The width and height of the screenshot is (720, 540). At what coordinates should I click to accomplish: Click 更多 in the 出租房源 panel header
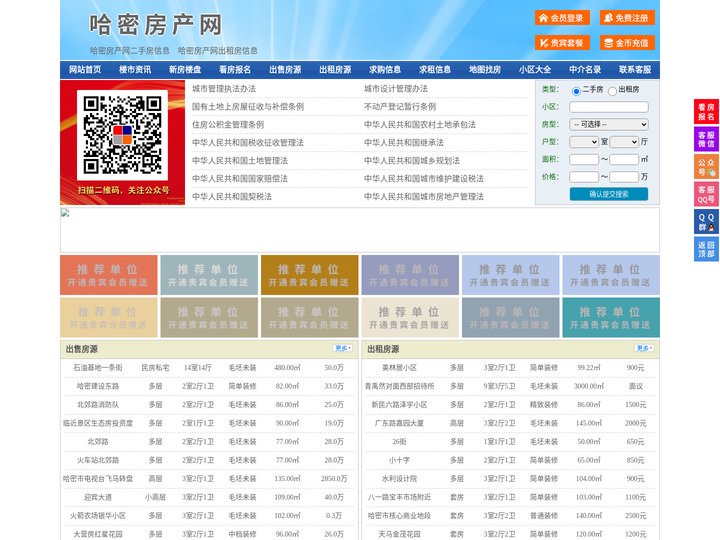pyautogui.click(x=644, y=348)
